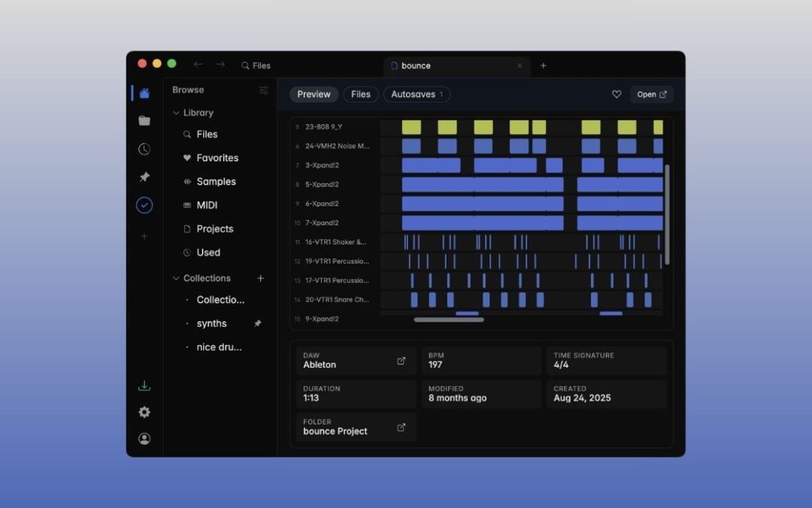The width and height of the screenshot is (812, 508).
Task: Click the vertical scrollbar of track preview
Action: click(x=667, y=214)
